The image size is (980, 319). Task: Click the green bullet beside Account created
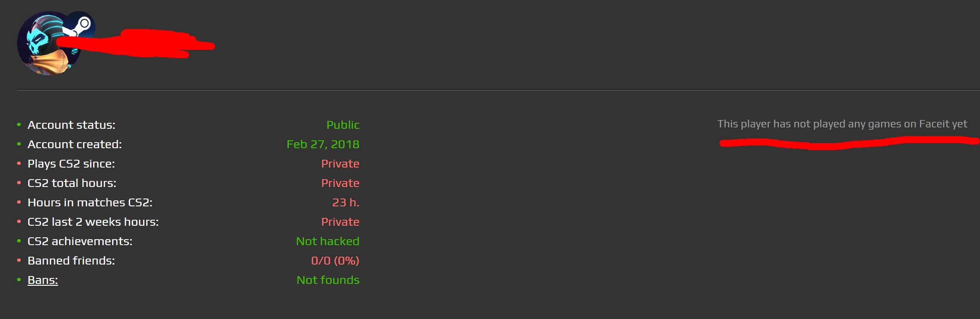point(19,144)
